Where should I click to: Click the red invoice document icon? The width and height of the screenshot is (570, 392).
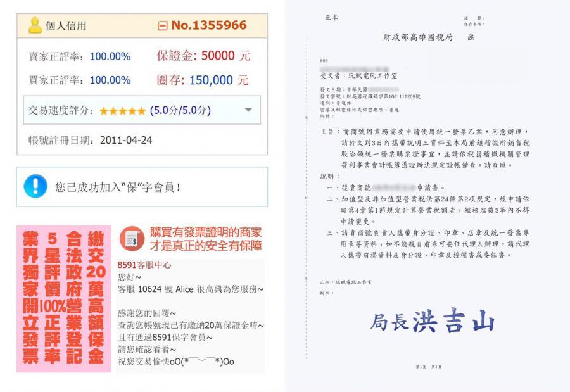tap(131, 237)
